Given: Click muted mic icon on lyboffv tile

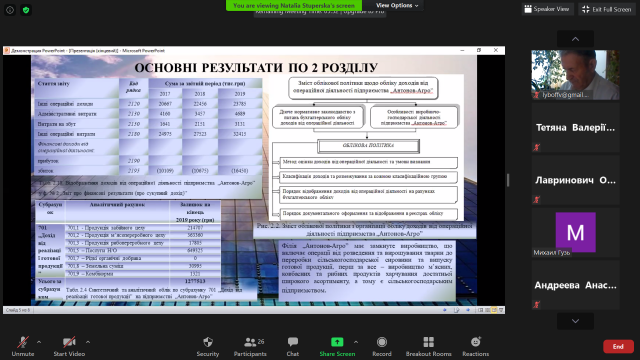Looking at the screenshot, I should (537, 95).
